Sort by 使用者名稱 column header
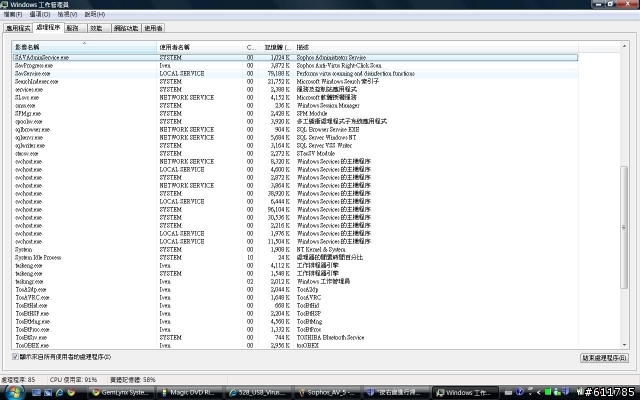 point(200,47)
